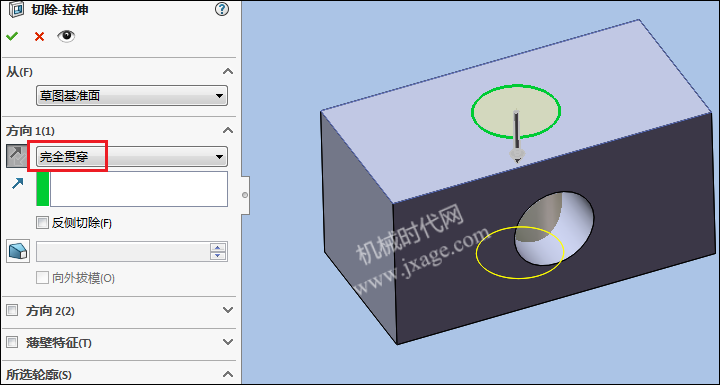Toggle the draft on/off icon

point(18,251)
